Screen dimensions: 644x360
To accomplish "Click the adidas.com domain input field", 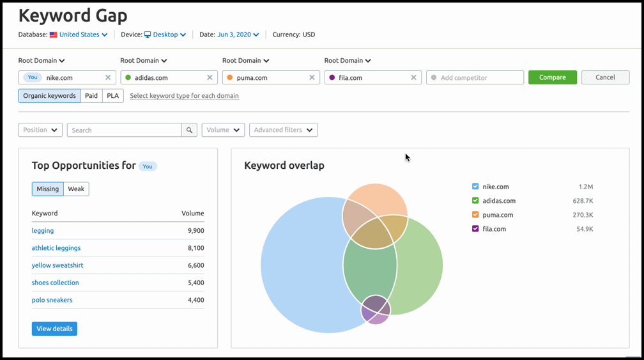I will tap(169, 77).
